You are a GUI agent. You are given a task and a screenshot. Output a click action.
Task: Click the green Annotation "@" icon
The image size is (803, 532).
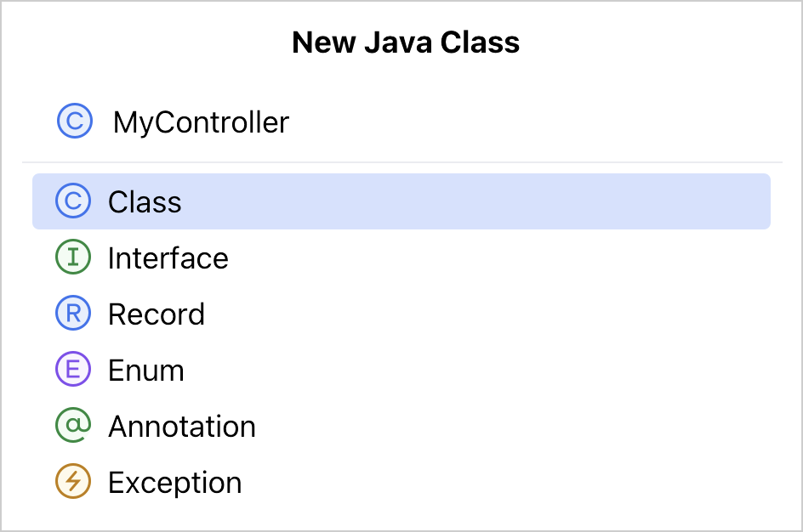click(x=72, y=426)
